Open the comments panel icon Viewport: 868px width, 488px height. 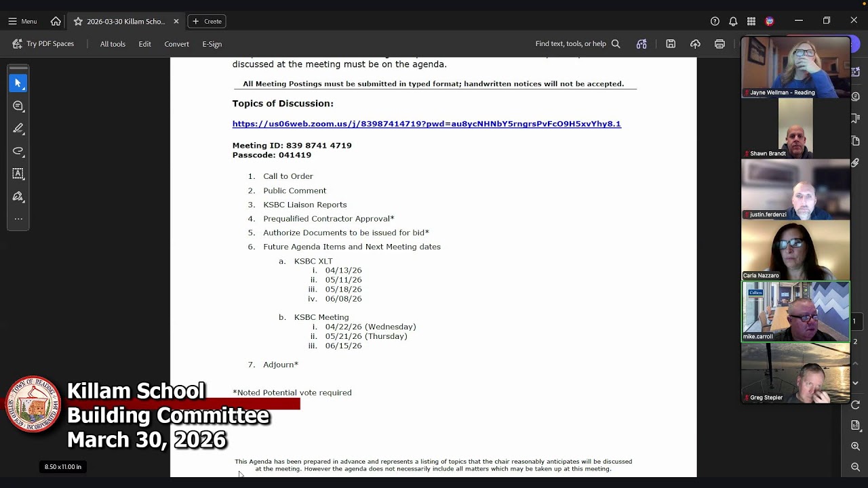[855, 96]
